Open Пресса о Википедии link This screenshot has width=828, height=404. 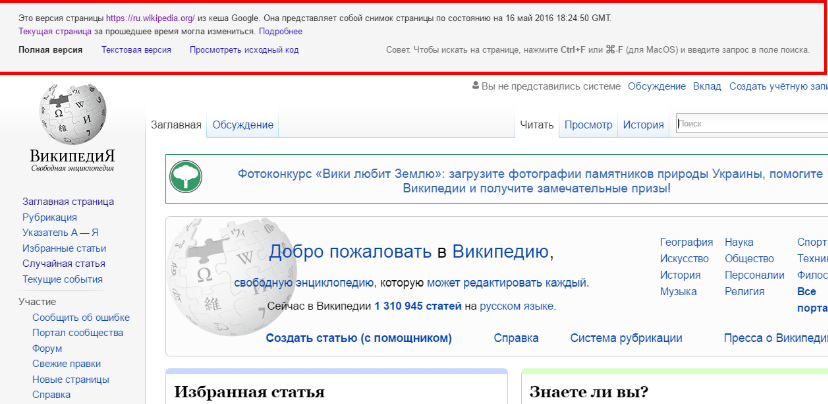point(776,338)
